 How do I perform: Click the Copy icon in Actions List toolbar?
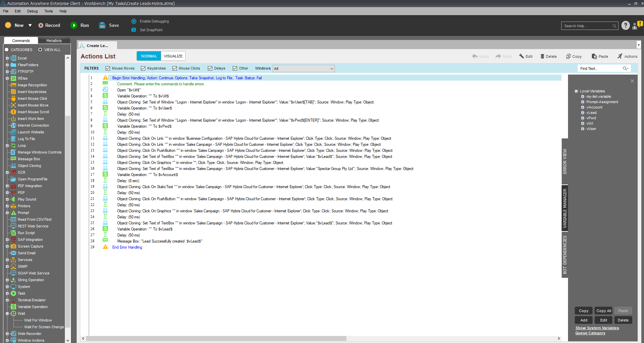(568, 56)
